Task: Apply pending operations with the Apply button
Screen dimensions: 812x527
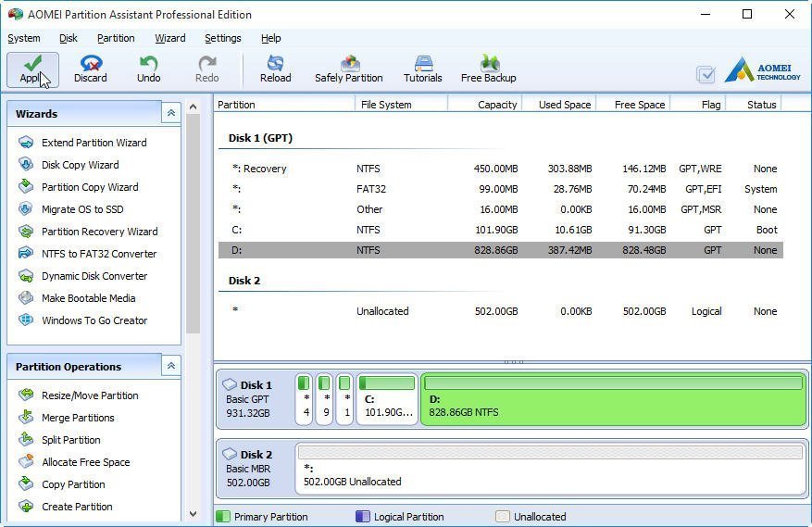Action: [x=32, y=69]
